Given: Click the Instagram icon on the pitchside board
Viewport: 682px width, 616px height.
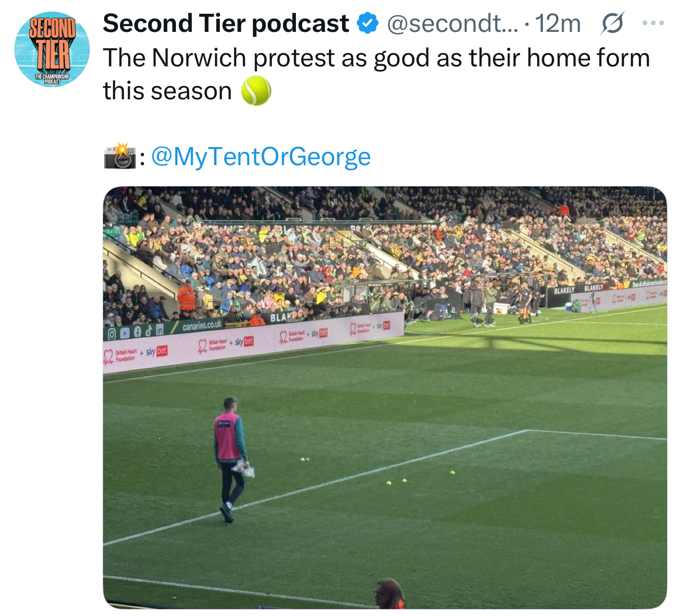Looking at the screenshot, I should pyautogui.click(x=112, y=334).
